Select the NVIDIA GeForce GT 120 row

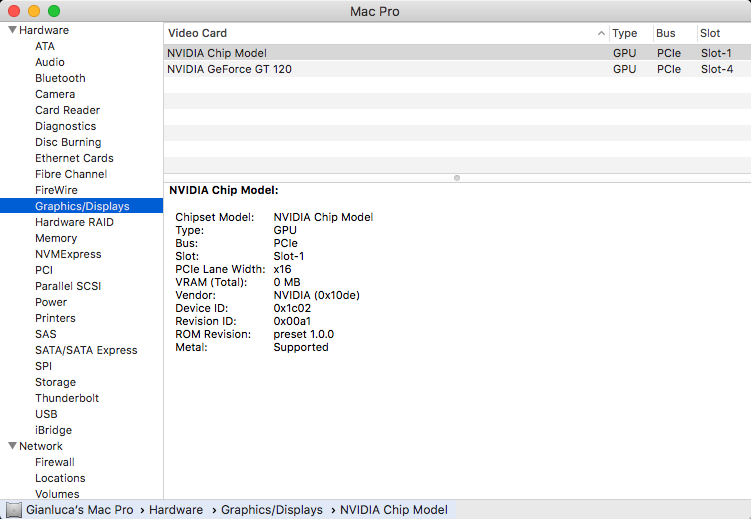click(457, 69)
